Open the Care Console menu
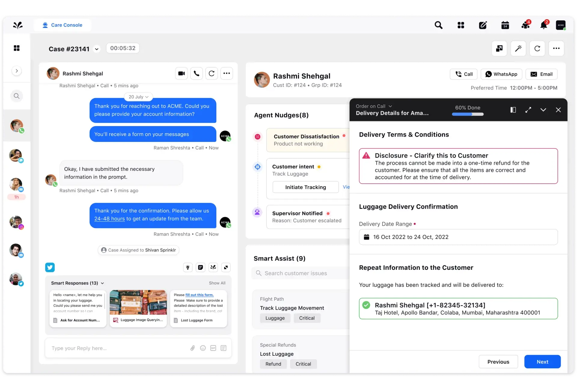This screenshot has height=392, width=577. point(62,25)
